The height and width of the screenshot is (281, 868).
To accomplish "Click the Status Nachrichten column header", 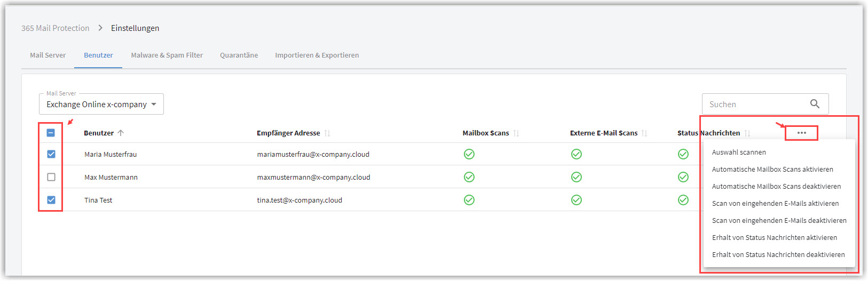I will (709, 133).
